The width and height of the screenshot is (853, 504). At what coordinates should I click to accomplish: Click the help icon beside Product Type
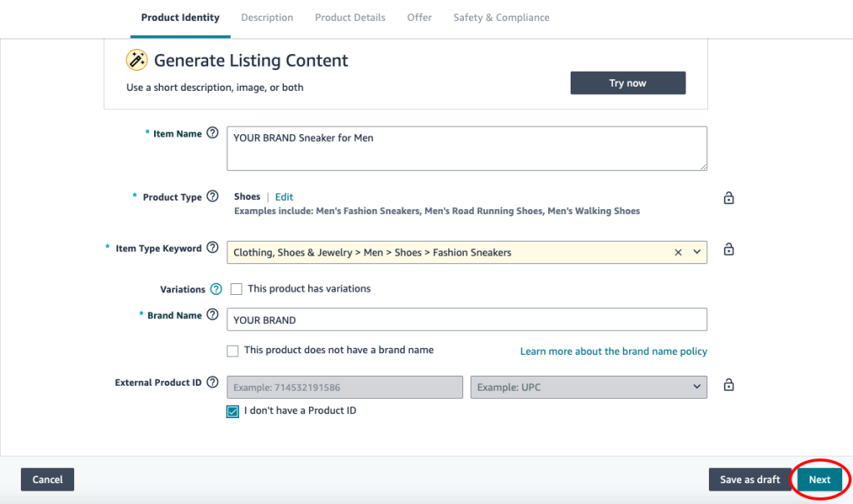point(212,197)
